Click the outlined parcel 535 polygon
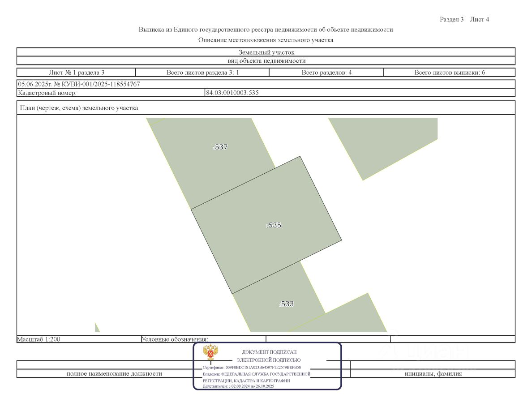Screen dimensions: 532x411 [266, 225]
